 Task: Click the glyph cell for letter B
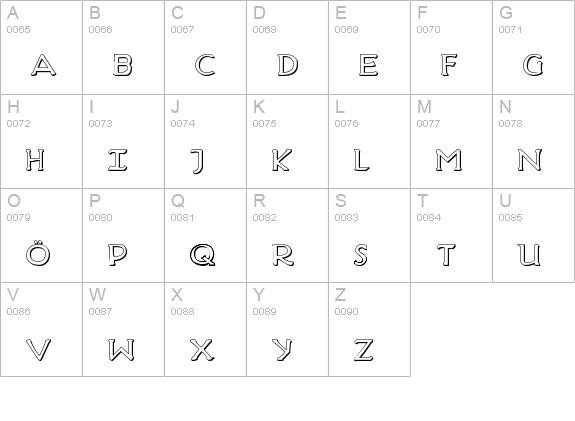(124, 47)
